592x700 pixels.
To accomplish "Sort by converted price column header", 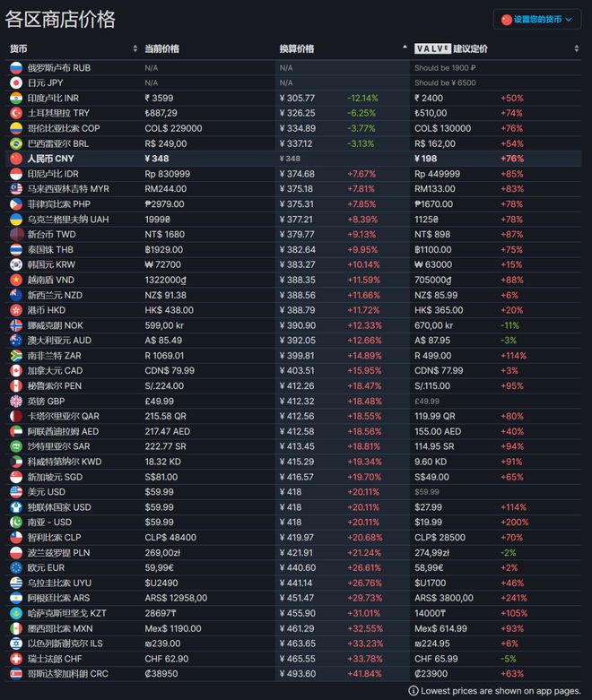I will (x=297, y=48).
